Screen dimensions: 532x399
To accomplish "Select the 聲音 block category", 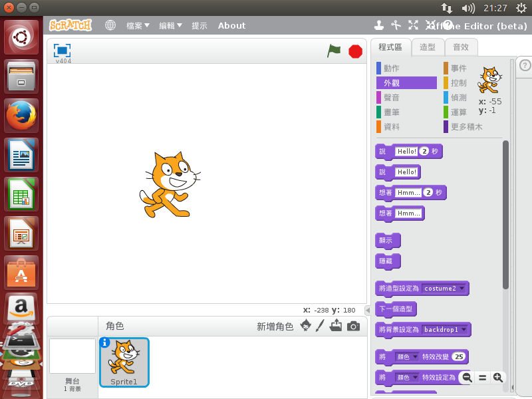I will coord(406,97).
